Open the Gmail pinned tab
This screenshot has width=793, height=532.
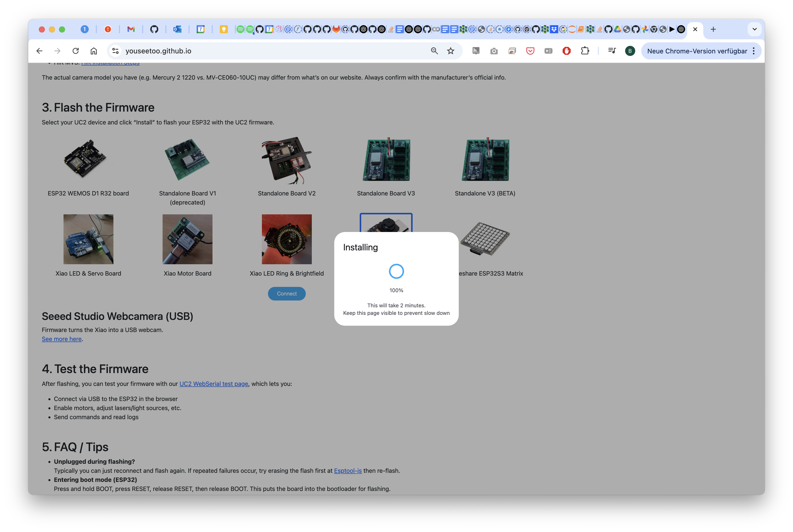[x=131, y=29]
